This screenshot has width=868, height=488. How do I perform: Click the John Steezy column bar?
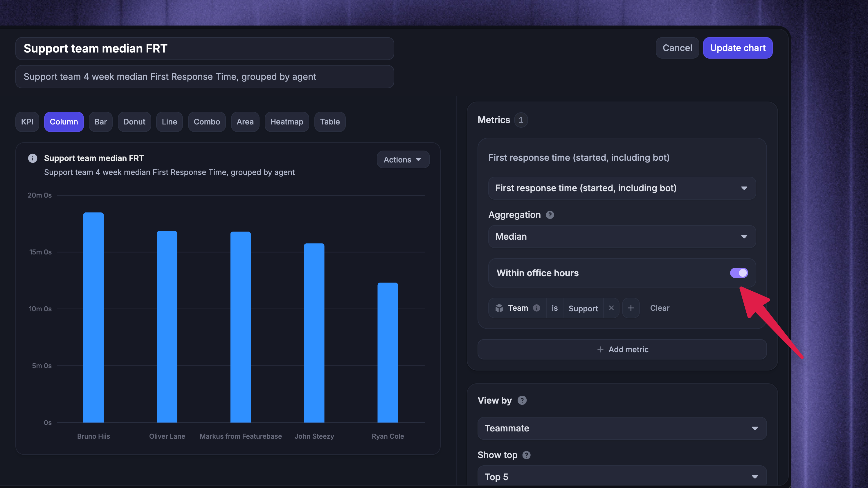click(x=314, y=333)
